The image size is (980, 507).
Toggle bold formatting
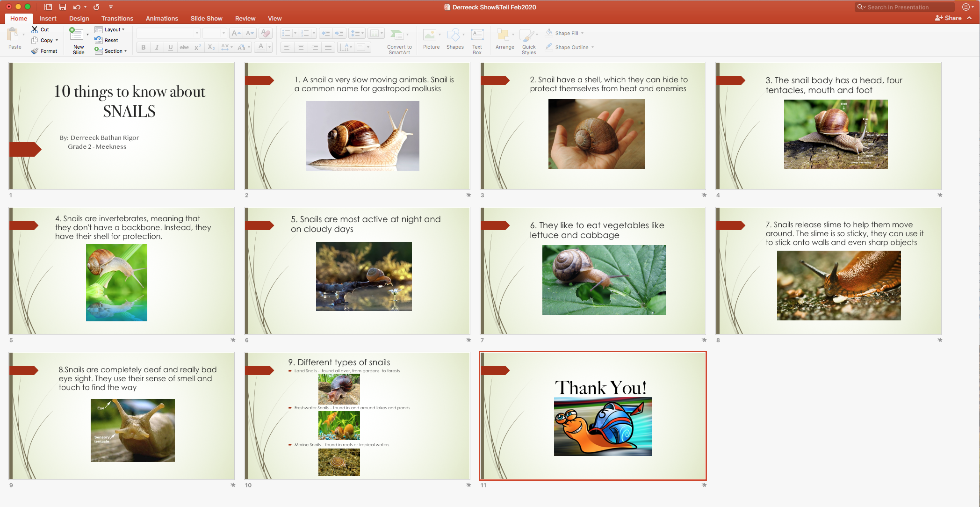click(x=144, y=47)
